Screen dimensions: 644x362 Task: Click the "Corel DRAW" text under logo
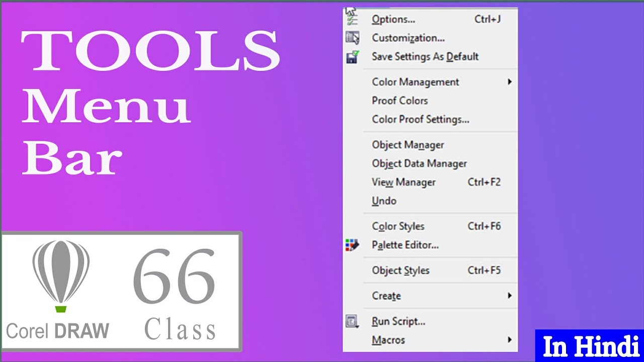pyautogui.click(x=57, y=331)
